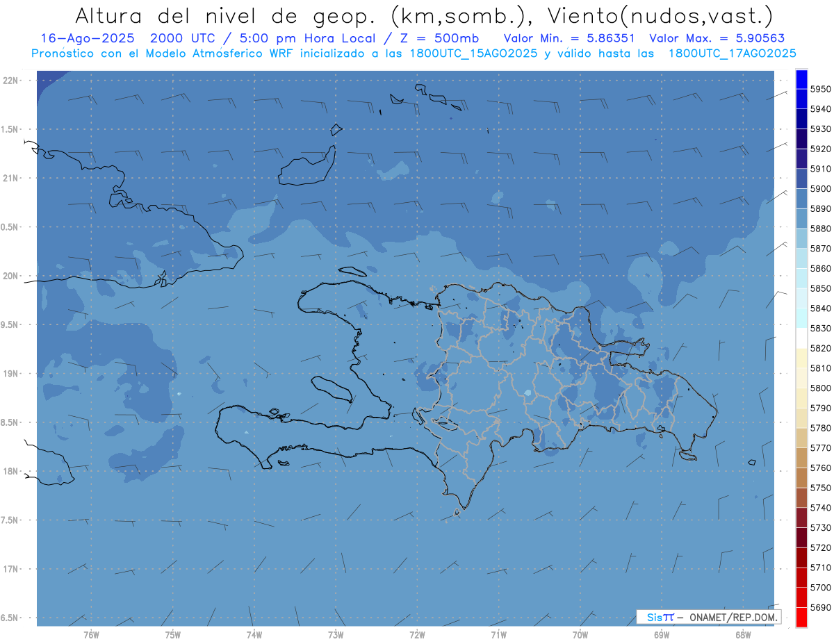Click the '5710' color scale label
The image size is (834, 644).
pyautogui.click(x=821, y=567)
